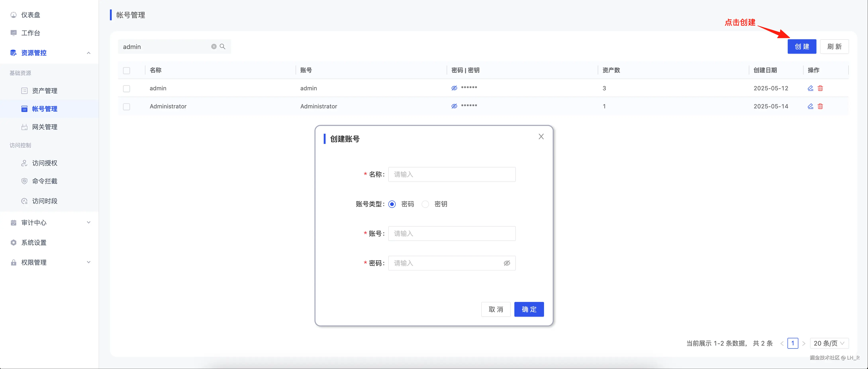Click the 名称 input field in dialog
868x369 pixels.
(452, 174)
